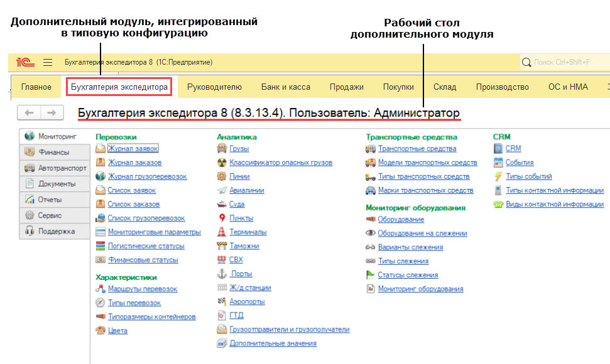Click the search magnifier icon
The image size is (610, 364).
(x=526, y=62)
